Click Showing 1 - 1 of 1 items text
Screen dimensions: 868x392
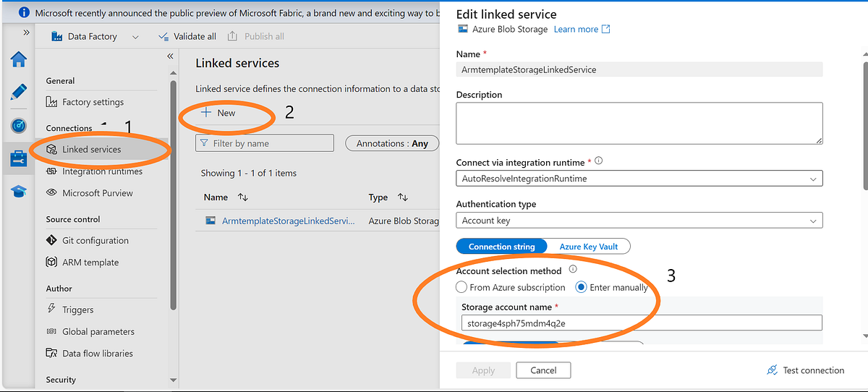pyautogui.click(x=249, y=174)
